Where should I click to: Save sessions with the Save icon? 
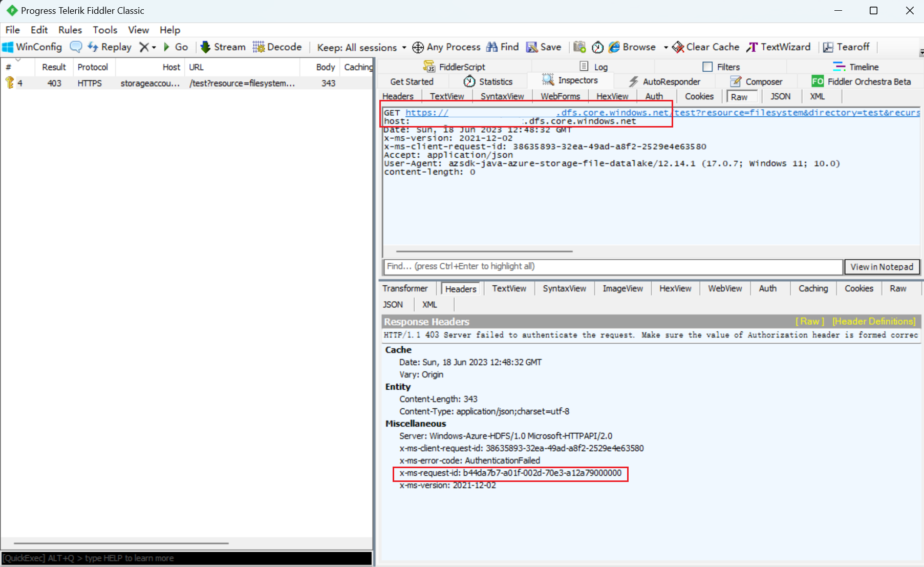(544, 47)
